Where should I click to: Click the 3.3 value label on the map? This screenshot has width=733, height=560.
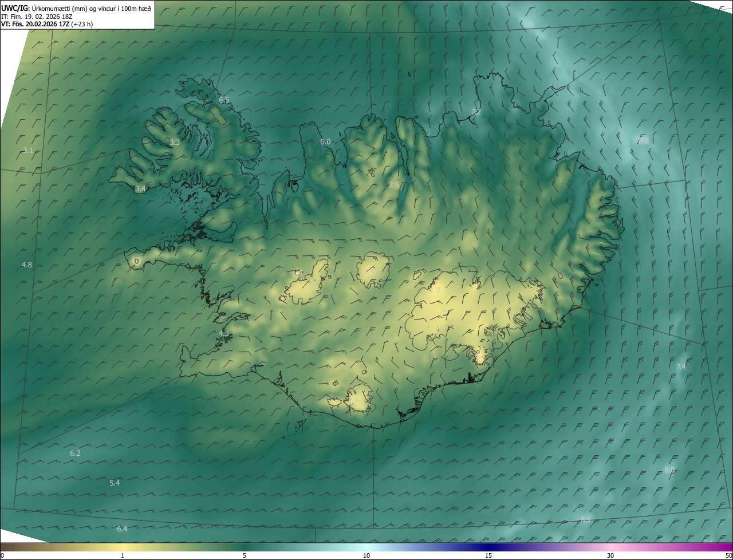click(175, 142)
